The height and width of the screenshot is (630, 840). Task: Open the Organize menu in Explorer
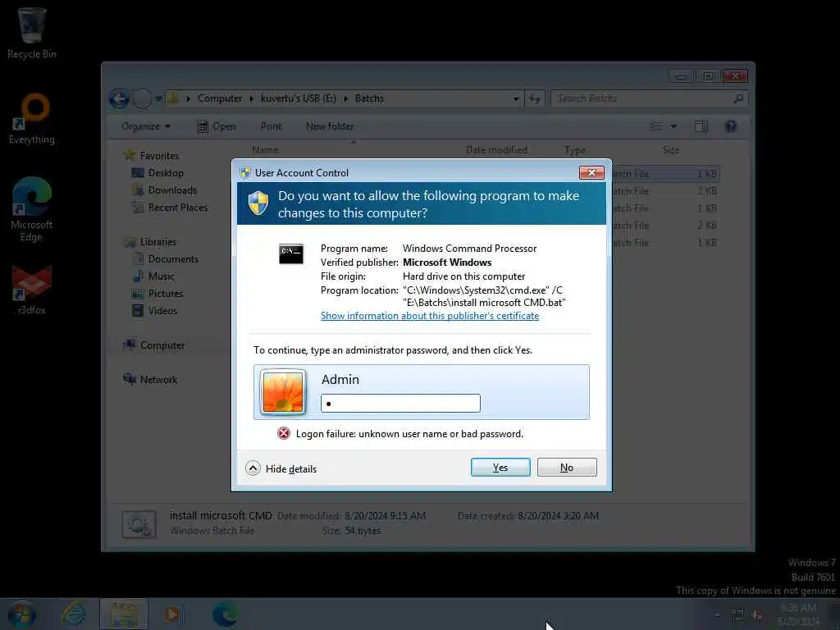[146, 126]
